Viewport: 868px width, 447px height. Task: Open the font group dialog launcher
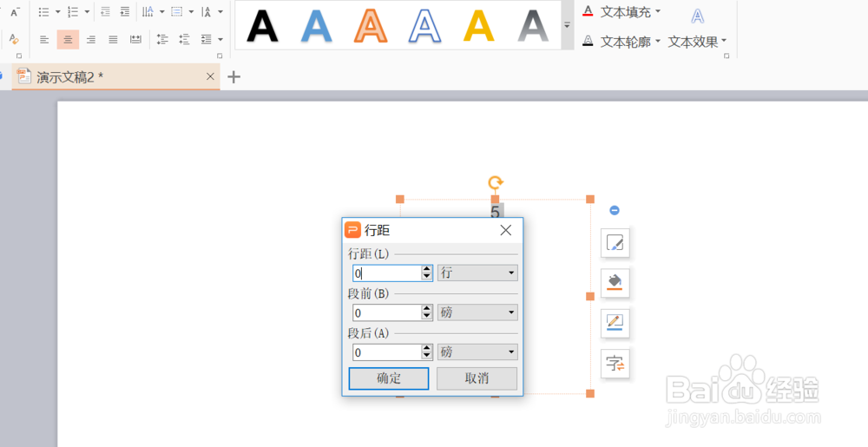point(19,56)
